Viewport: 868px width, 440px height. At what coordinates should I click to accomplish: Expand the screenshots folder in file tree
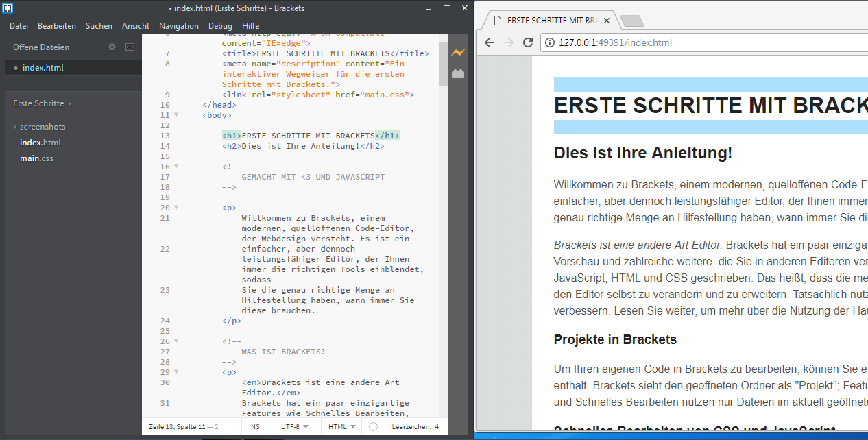[42, 127]
